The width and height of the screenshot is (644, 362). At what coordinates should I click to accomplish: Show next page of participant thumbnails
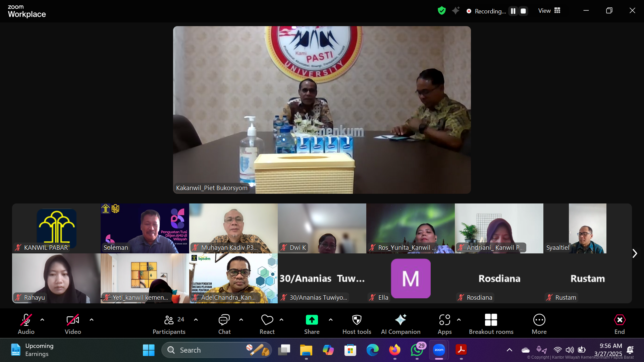(634, 253)
